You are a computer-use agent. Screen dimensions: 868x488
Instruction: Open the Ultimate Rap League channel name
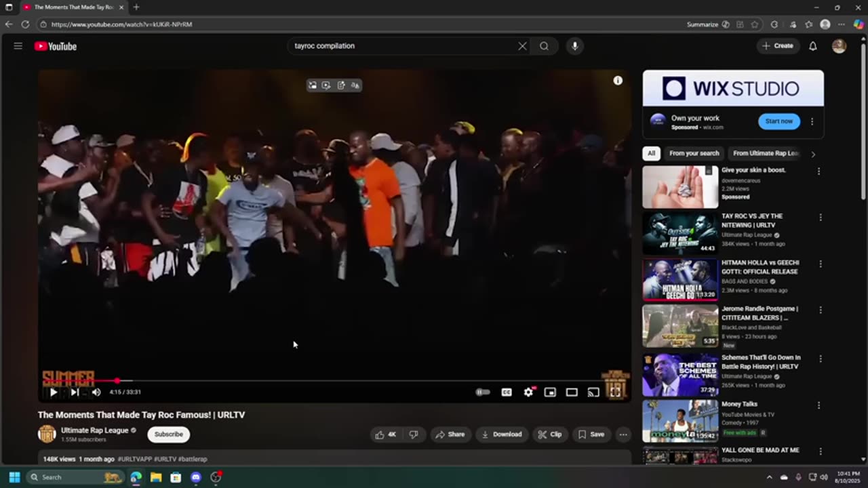click(x=94, y=430)
